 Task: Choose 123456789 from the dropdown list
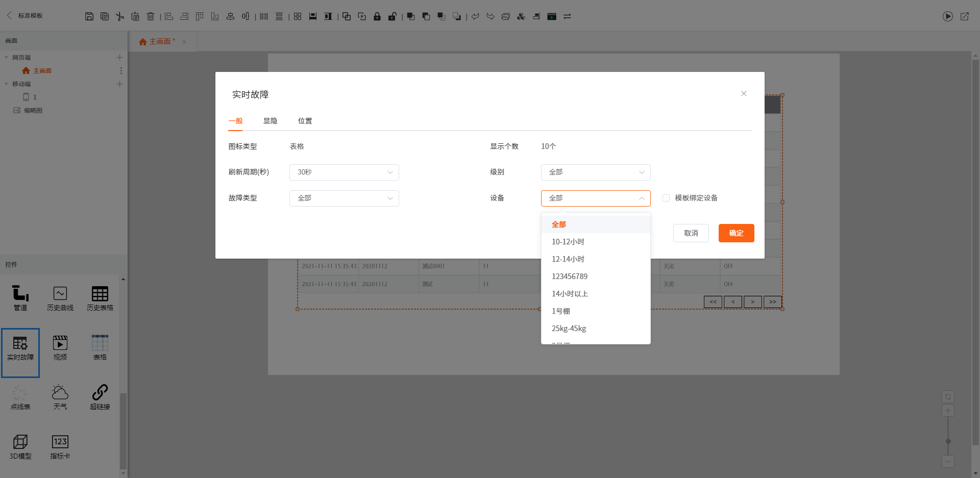pyautogui.click(x=596, y=276)
